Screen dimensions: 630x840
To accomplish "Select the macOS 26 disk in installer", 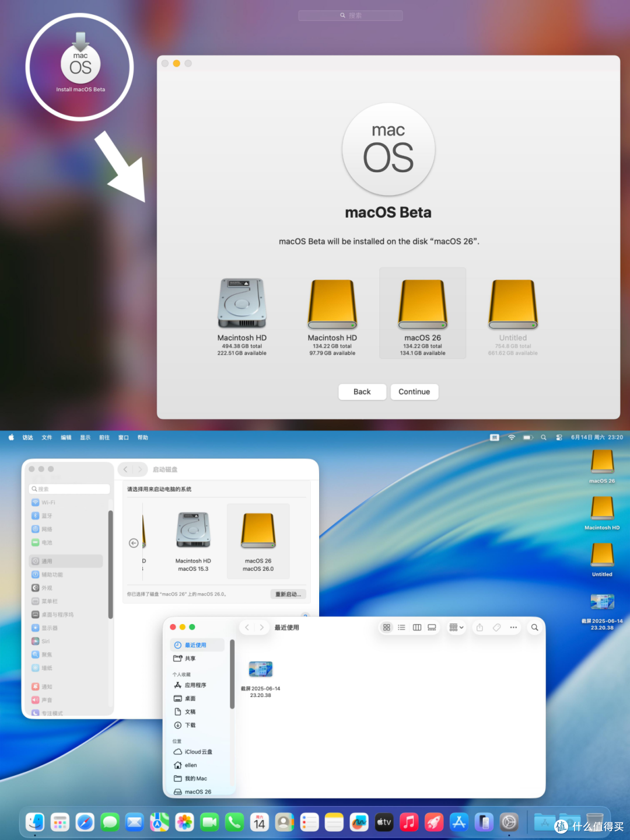I will click(422, 313).
